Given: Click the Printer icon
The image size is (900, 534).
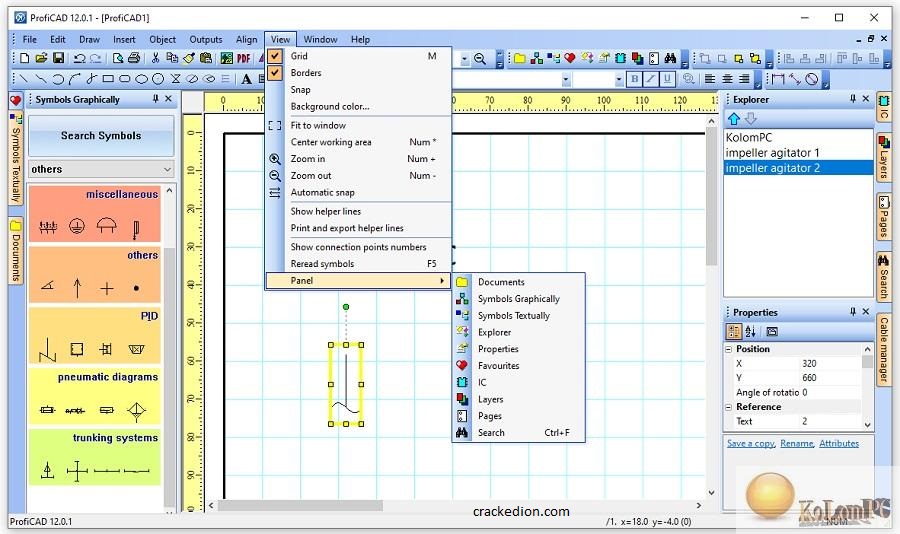Looking at the screenshot, I should click(x=134, y=58).
